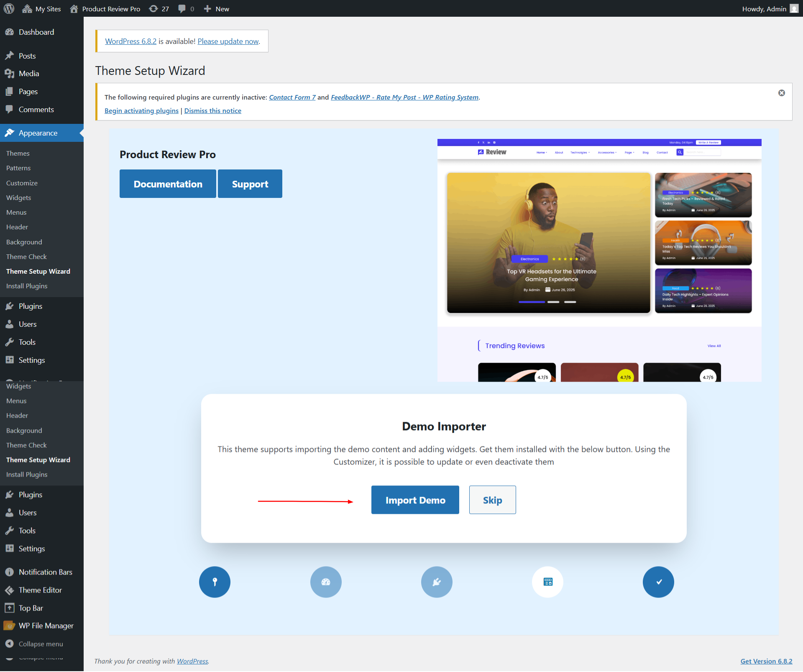The width and height of the screenshot is (803, 672).
Task: Select the demo importer wizard step icon
Action: click(x=548, y=582)
